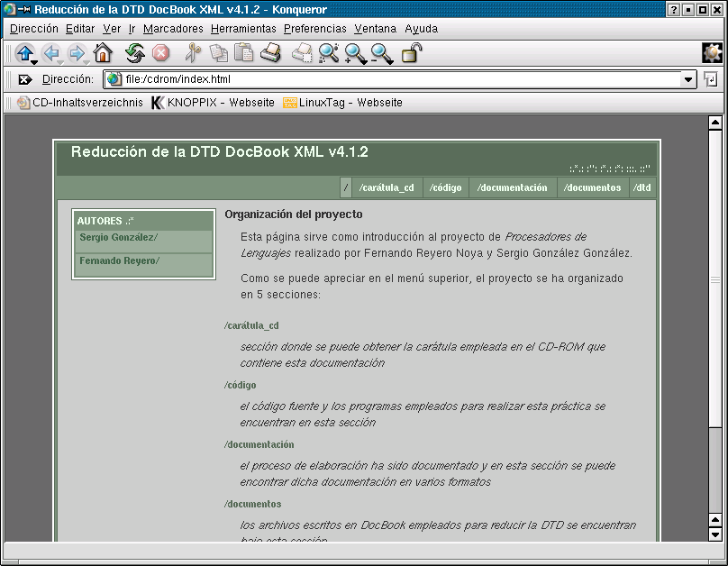This screenshot has height=566, width=728.
Task: Open the Dirección menu
Action: (x=34, y=29)
